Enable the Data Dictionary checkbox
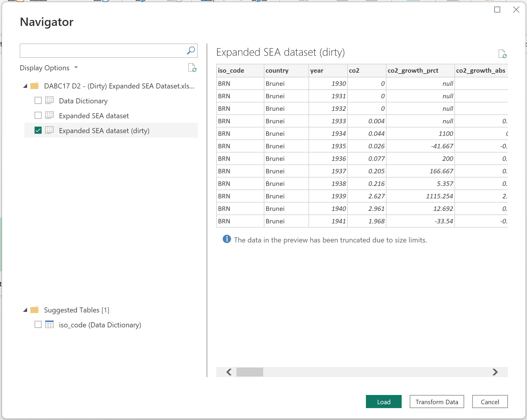The image size is (527, 420). (x=38, y=101)
